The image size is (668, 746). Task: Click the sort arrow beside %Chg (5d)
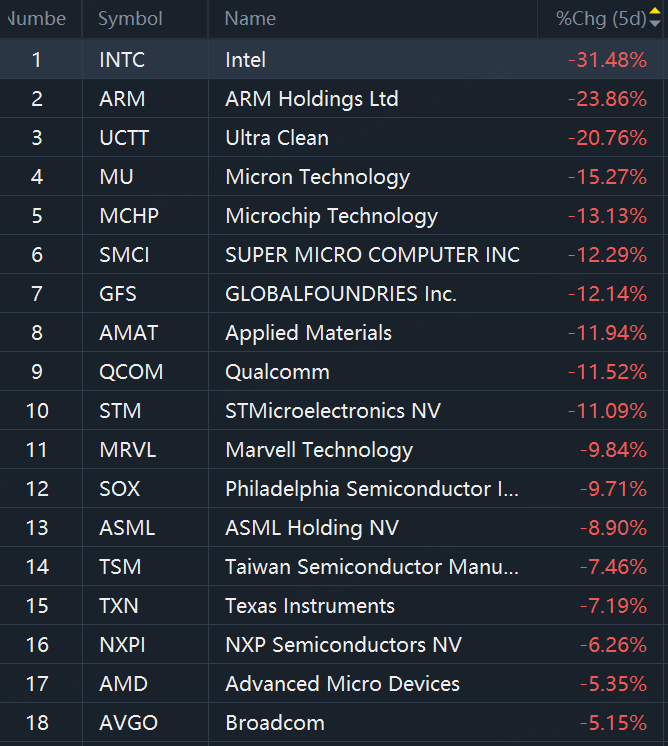[655, 18]
